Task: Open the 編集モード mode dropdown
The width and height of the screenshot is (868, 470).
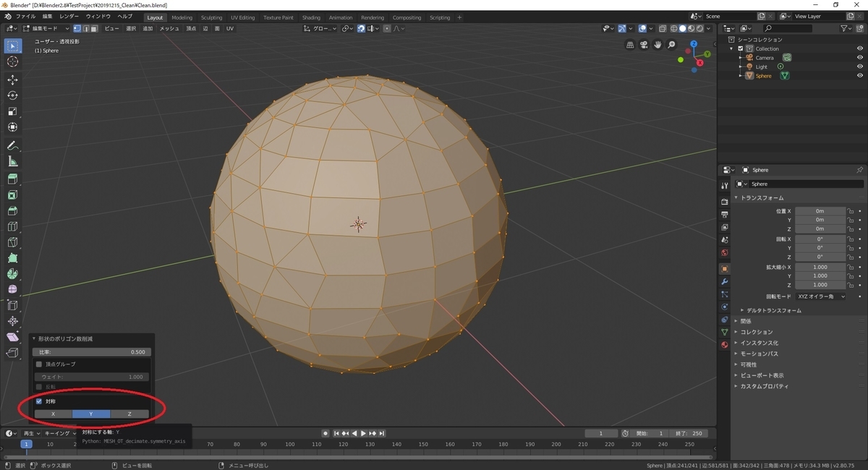Action: 46,28
